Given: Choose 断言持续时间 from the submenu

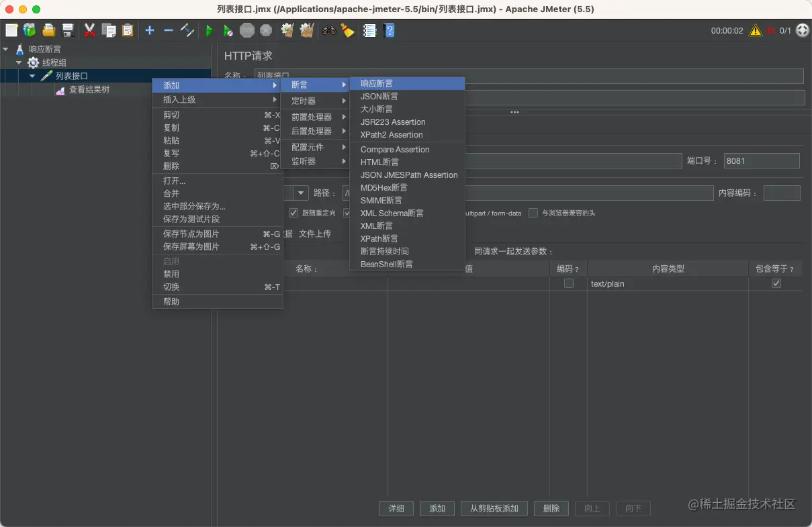Looking at the screenshot, I should click(x=407, y=251).
